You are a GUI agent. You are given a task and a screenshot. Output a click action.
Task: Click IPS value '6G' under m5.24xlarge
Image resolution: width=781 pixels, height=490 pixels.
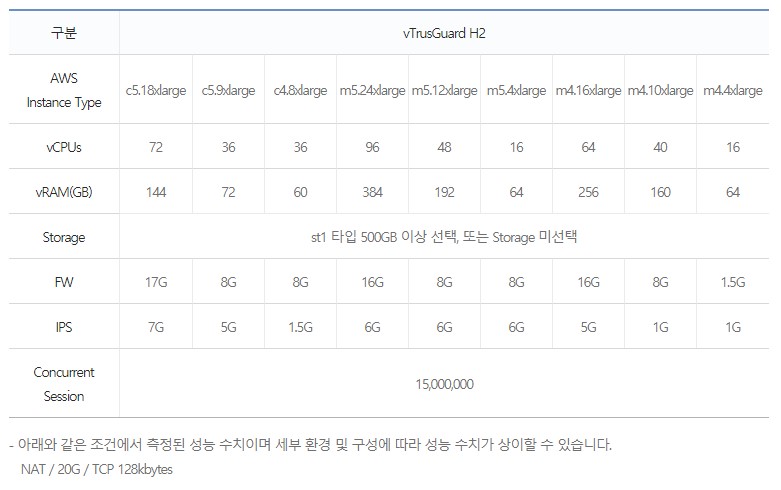click(373, 327)
